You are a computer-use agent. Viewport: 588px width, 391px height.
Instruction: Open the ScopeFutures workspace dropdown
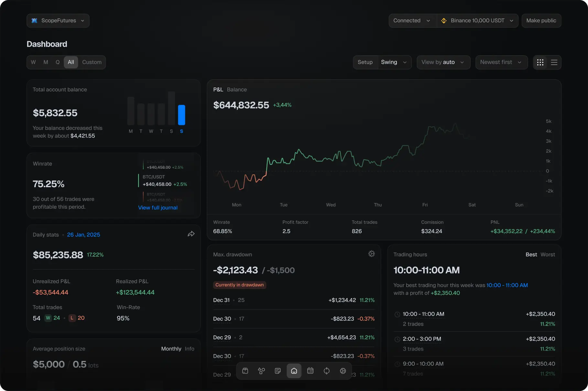tap(58, 20)
